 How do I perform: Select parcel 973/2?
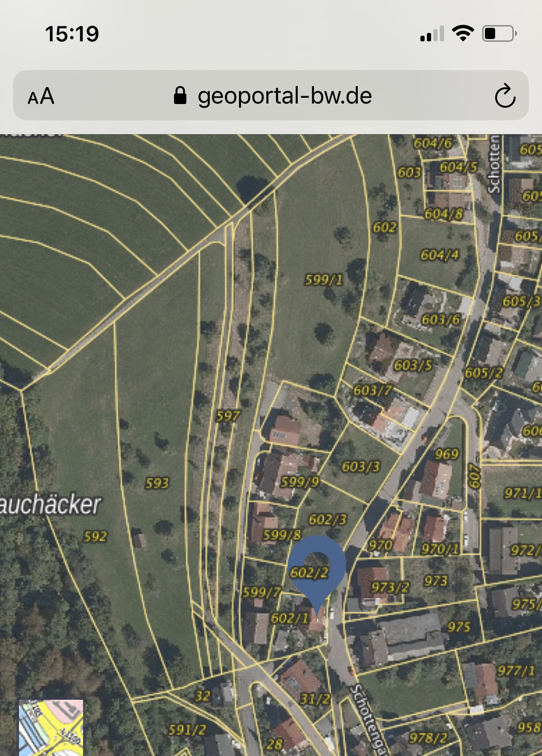(x=390, y=587)
